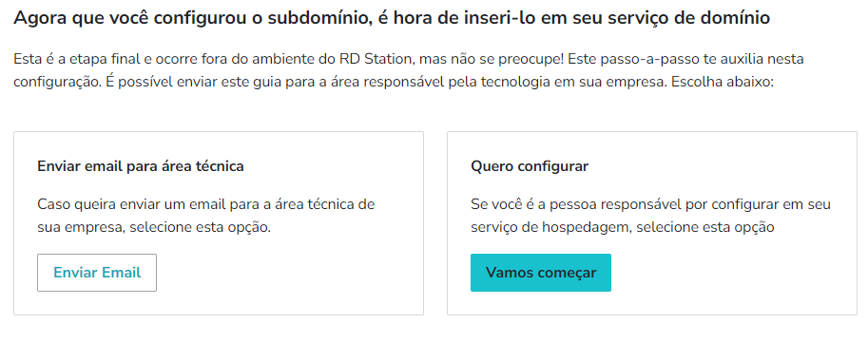Click the blank area right of Vamos começar button
This screenshot has width=868, height=343.
[731, 273]
